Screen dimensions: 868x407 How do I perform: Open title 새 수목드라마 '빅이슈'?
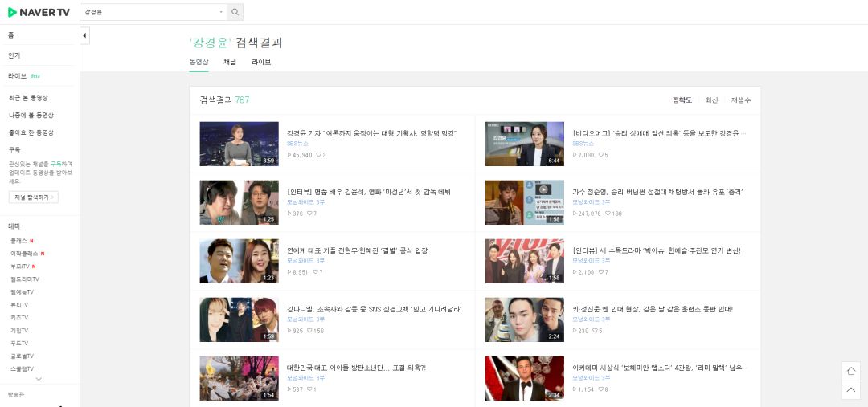coord(657,250)
